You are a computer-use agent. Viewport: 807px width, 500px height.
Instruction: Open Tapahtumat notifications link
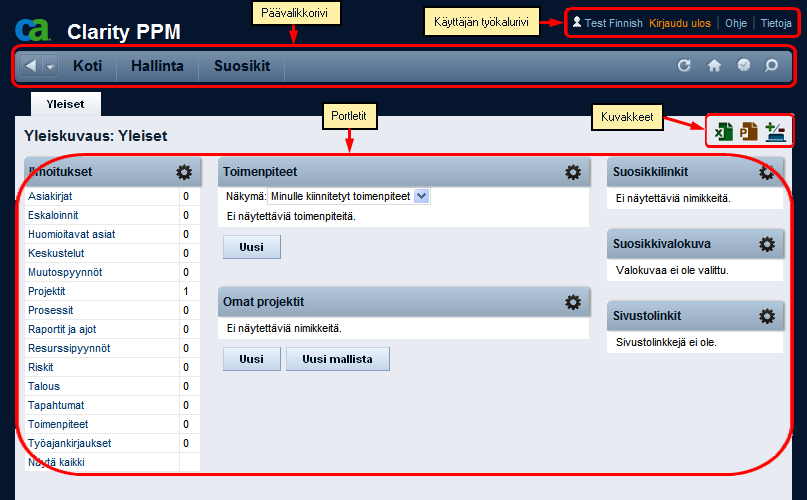pyautogui.click(x=56, y=405)
